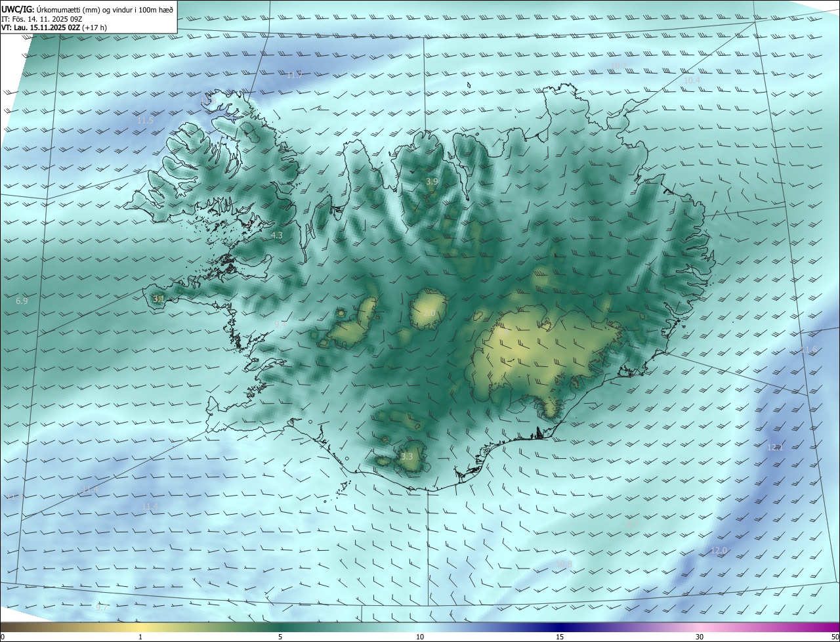Image resolution: width=840 pixels, height=642 pixels.
Task: Click the 3.1 value label on the peninsula
Action: [158, 299]
